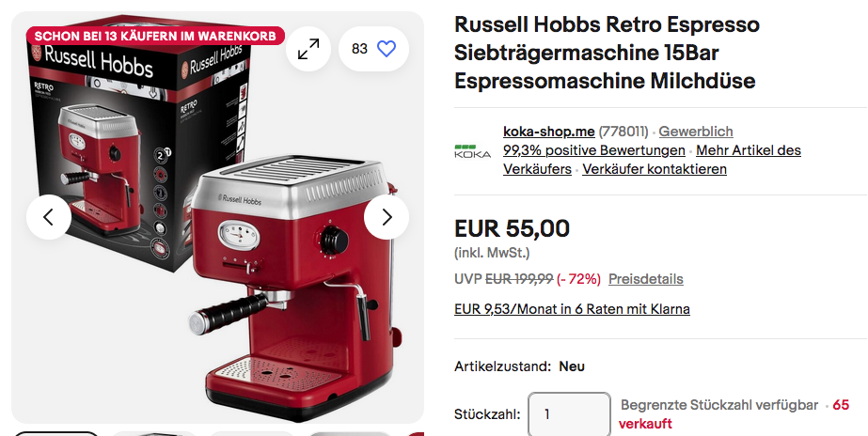Select the second image thumbnail
Image resolution: width=868 pixels, height=436 pixels.
coord(153,434)
